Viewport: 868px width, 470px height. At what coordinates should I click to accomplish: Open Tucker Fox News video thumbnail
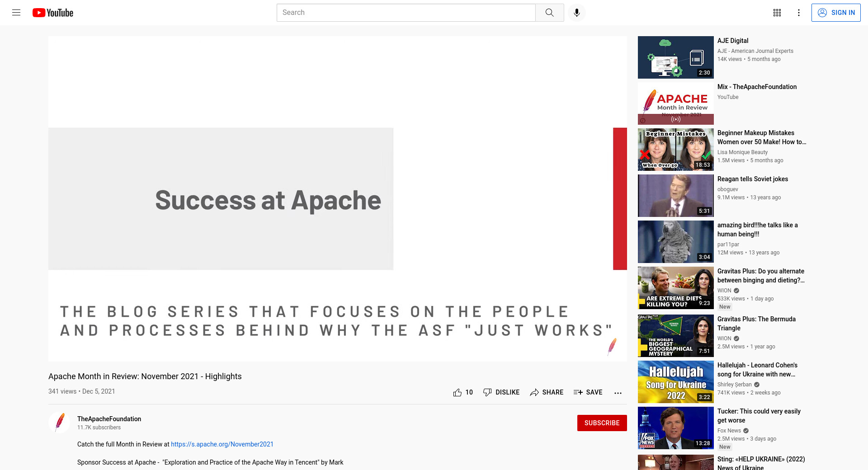675,428
